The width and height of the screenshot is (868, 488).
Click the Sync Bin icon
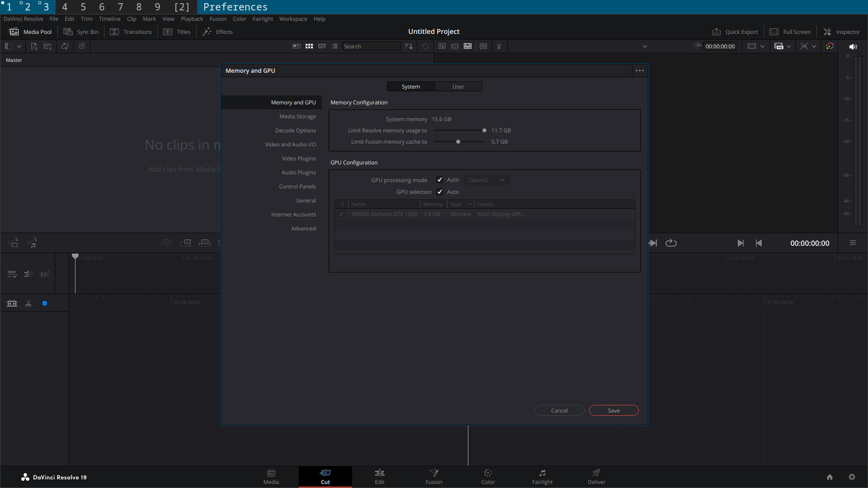68,32
